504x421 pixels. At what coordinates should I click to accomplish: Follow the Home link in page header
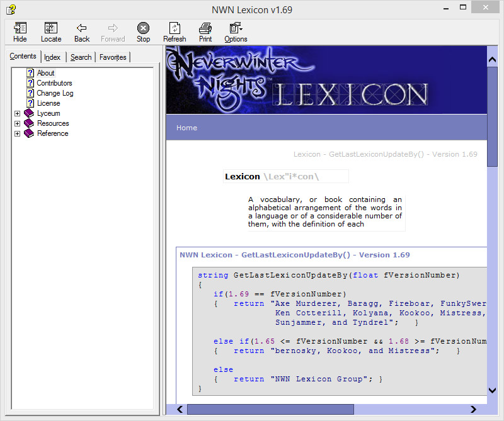click(x=186, y=128)
